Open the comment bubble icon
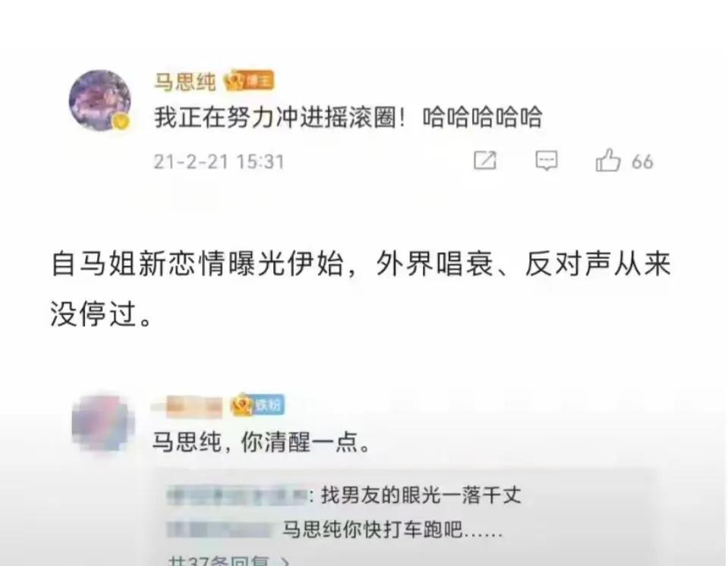Screen dimensions: 728x566 coord(547,161)
